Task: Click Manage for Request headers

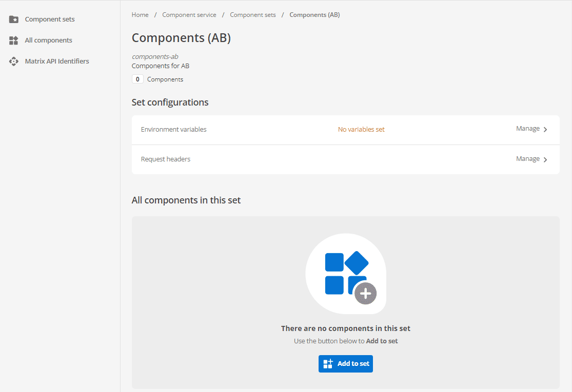Action: pos(527,159)
